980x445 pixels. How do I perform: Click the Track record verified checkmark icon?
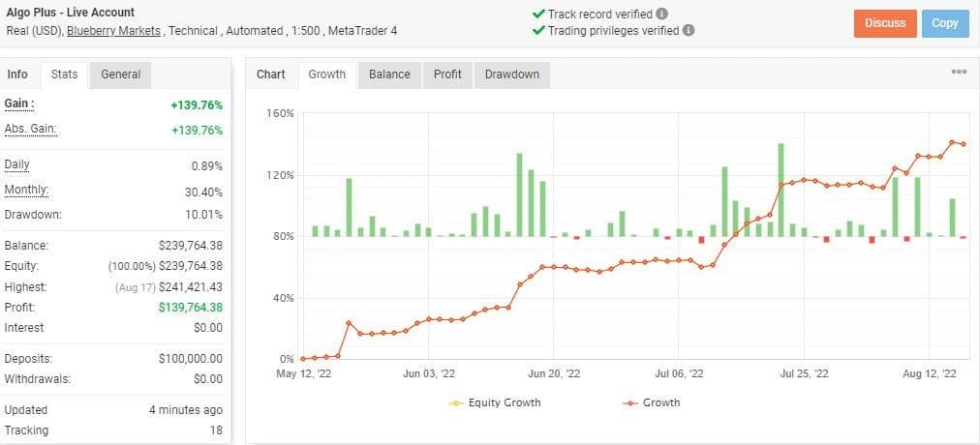537,14
